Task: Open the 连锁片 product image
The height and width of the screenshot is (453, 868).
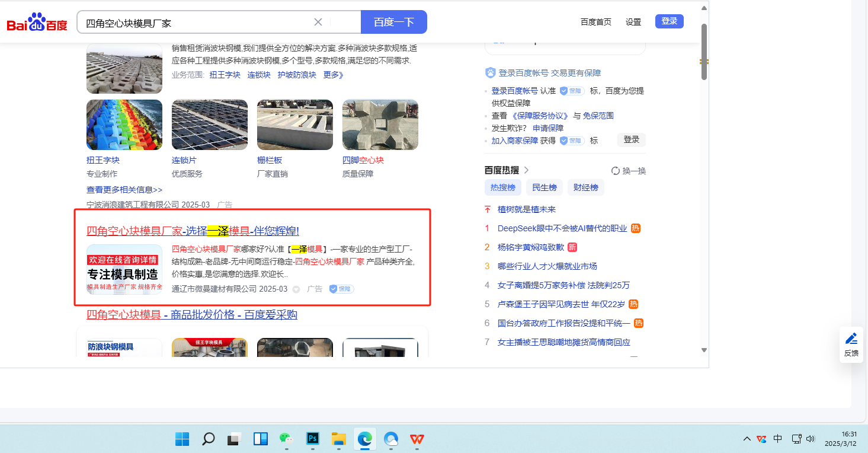Action: click(210, 125)
